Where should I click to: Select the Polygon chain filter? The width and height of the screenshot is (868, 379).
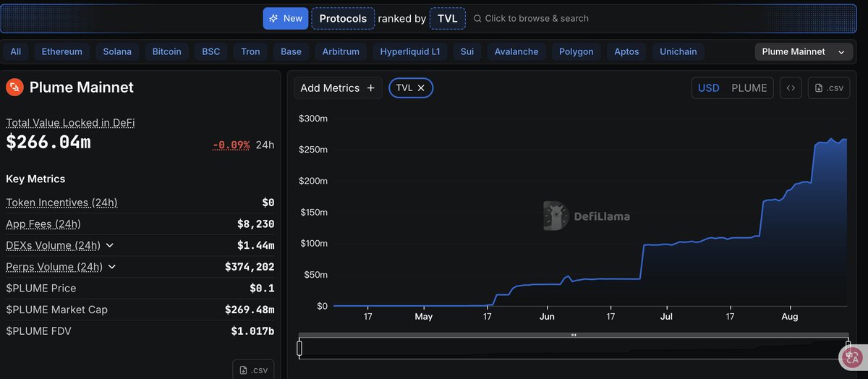[x=576, y=51]
